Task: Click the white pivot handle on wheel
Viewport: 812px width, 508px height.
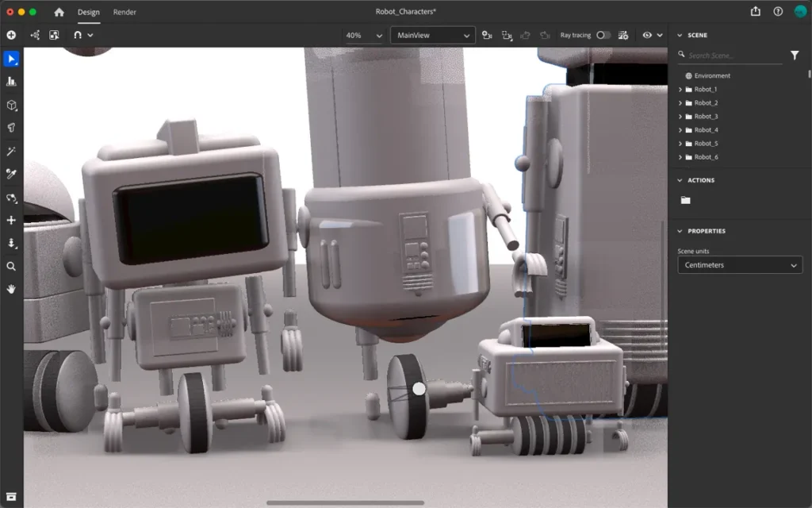Action: coord(419,388)
